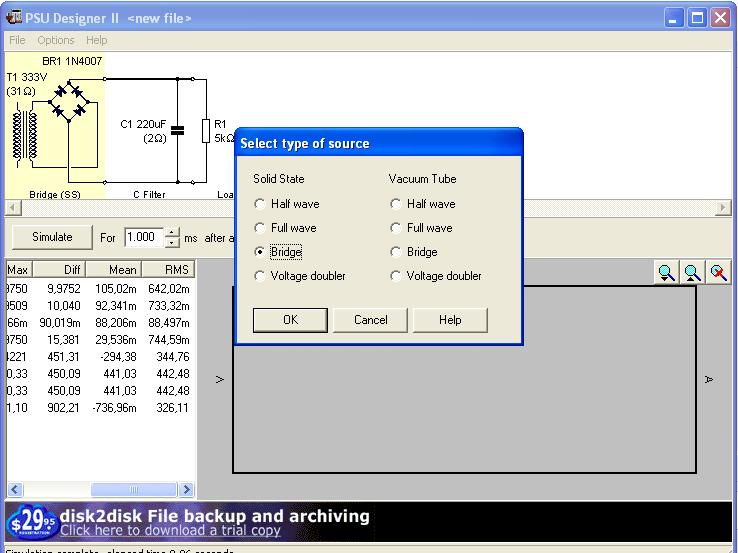Open the File menu
The image size is (738, 553).
[17, 40]
